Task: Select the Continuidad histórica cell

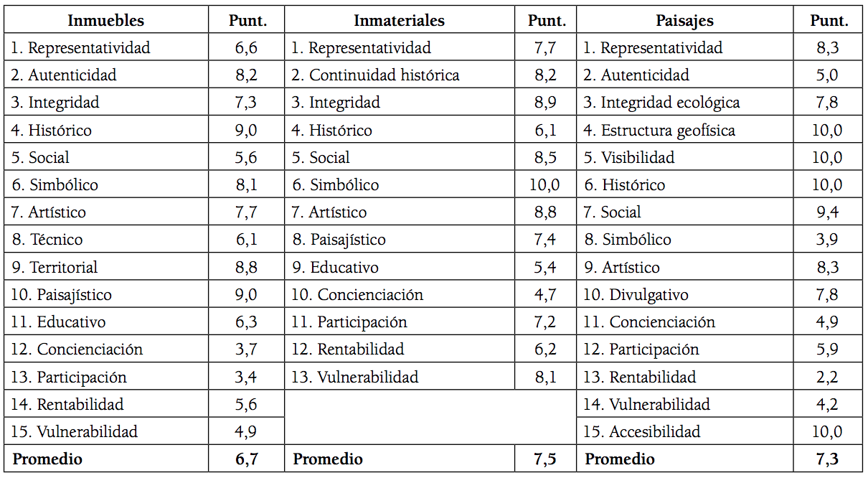Action: (x=375, y=75)
